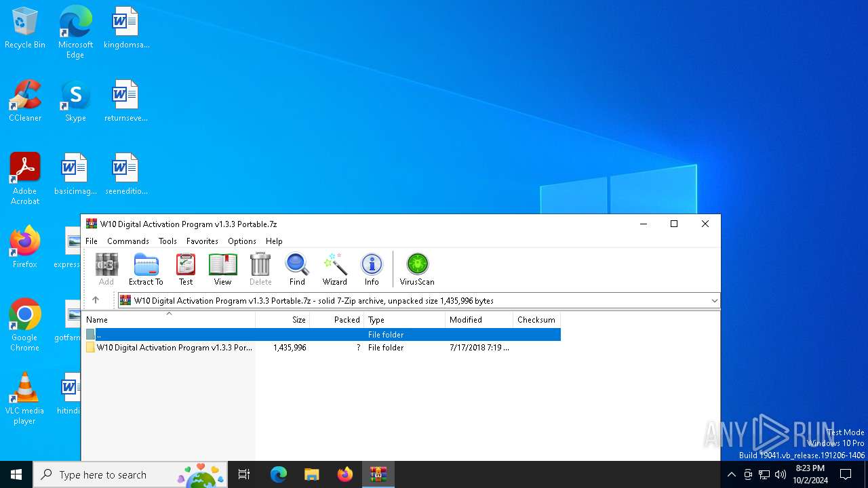This screenshot has width=868, height=488.
Task: Click the Delete trash can icon
Action: click(260, 269)
